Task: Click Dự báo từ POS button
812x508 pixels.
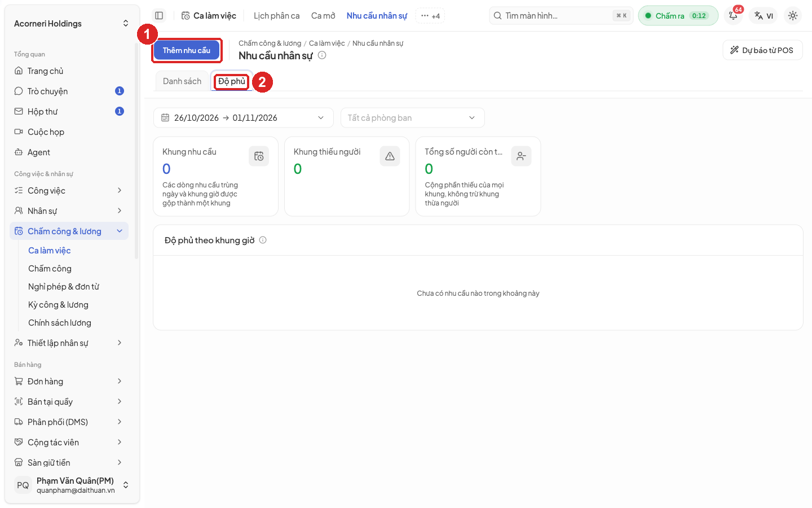Action: click(762, 50)
